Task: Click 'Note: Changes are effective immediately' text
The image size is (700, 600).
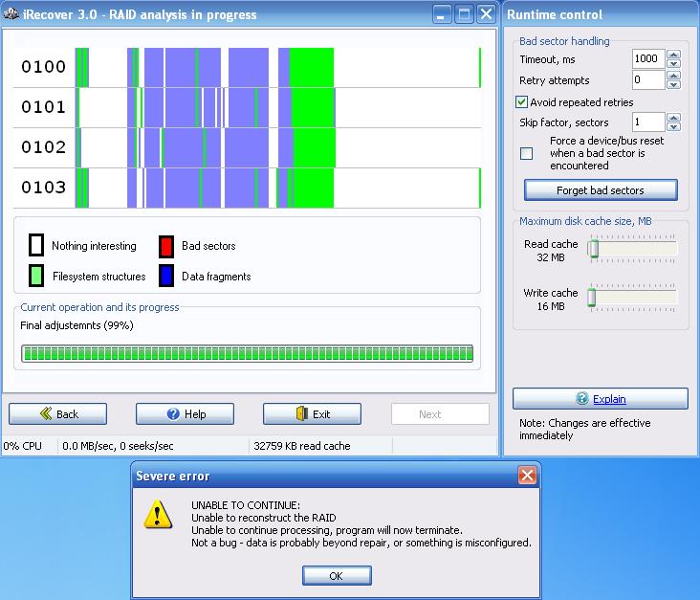Action: click(x=585, y=429)
